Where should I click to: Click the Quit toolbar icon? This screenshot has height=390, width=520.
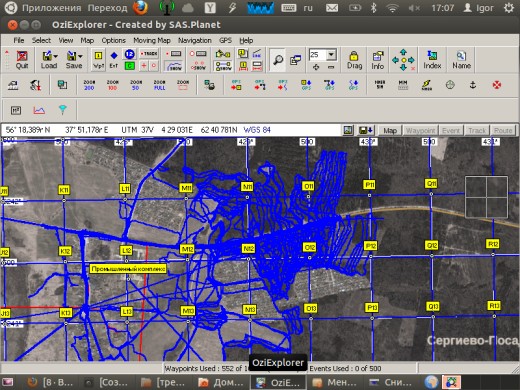(22, 60)
